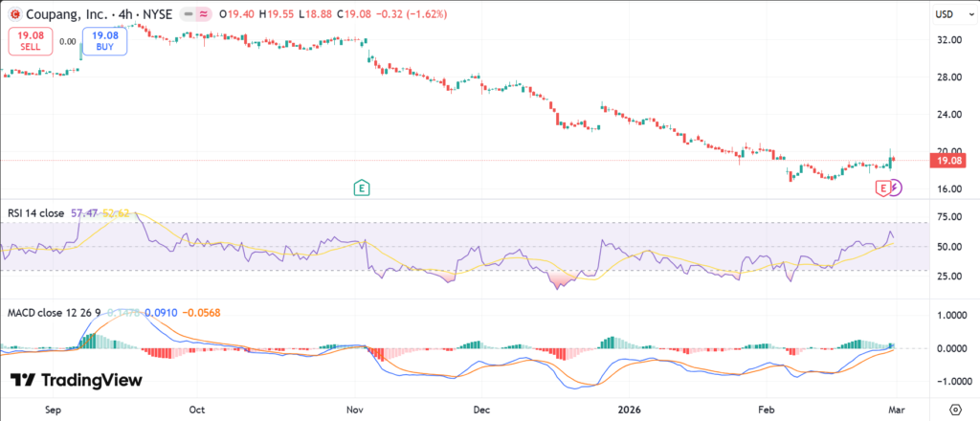
Task: Click the TradingView logo
Action: pyautogui.click(x=77, y=380)
